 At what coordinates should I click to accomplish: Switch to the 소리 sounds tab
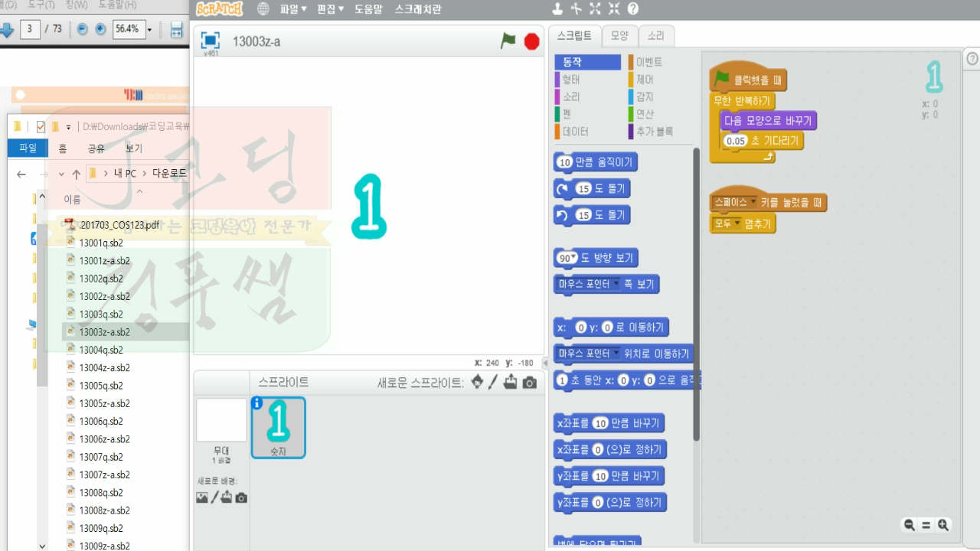tap(656, 36)
